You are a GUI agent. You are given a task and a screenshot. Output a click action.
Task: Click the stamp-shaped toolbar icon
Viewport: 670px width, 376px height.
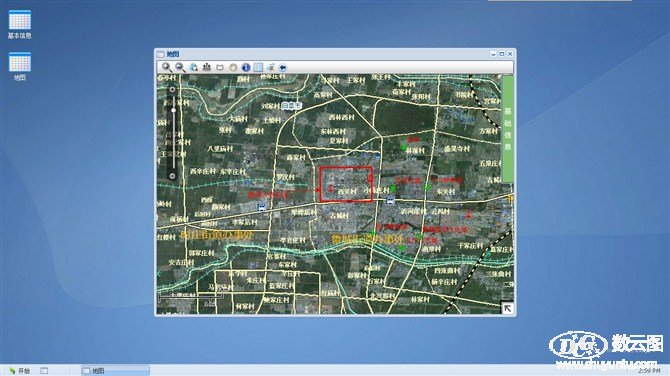click(207, 67)
